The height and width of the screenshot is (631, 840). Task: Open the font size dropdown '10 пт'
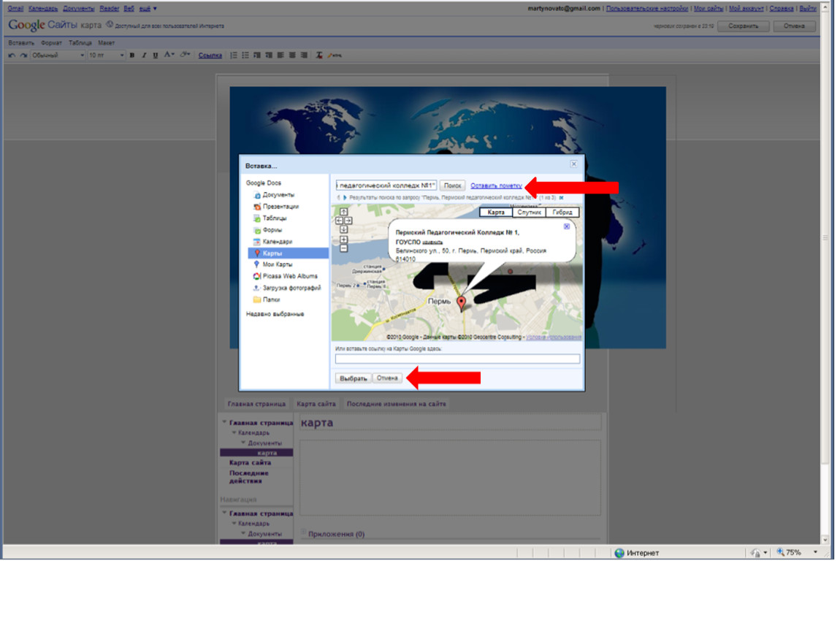(x=106, y=56)
